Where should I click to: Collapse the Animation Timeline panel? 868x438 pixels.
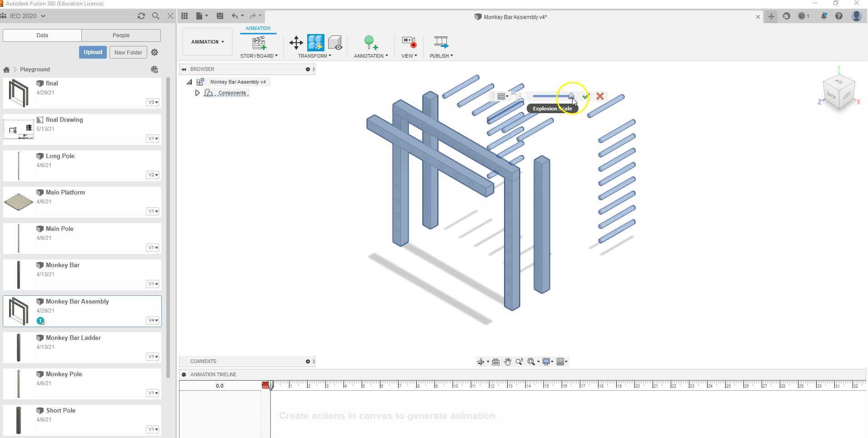[x=184, y=374]
